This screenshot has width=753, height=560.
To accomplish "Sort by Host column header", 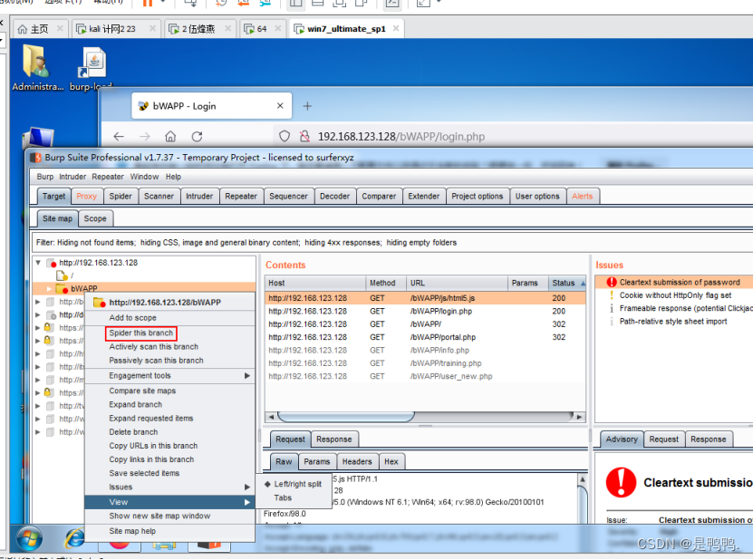I will (315, 283).
